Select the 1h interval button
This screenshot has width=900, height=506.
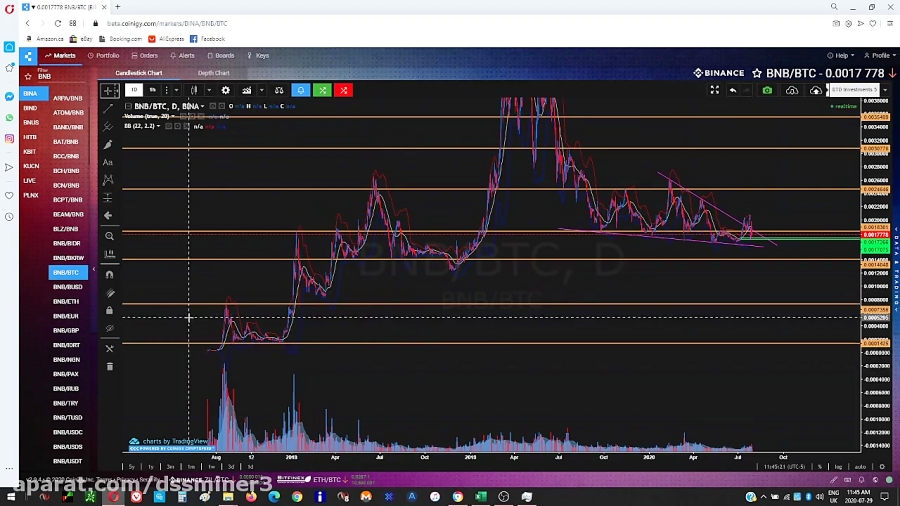[x=152, y=90]
